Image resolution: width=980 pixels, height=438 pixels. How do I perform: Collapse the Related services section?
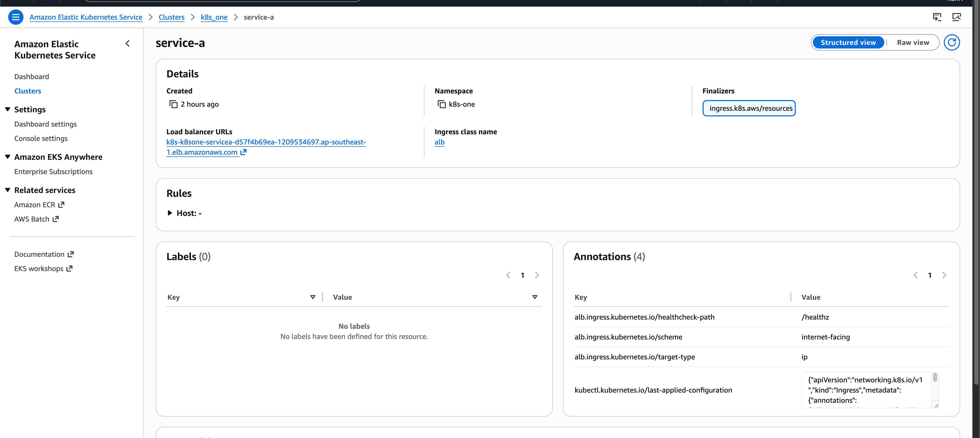(x=8, y=190)
